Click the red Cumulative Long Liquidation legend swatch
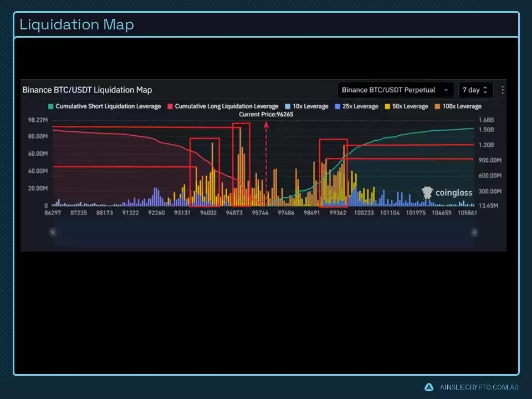The height and width of the screenshot is (399, 532). coord(171,106)
